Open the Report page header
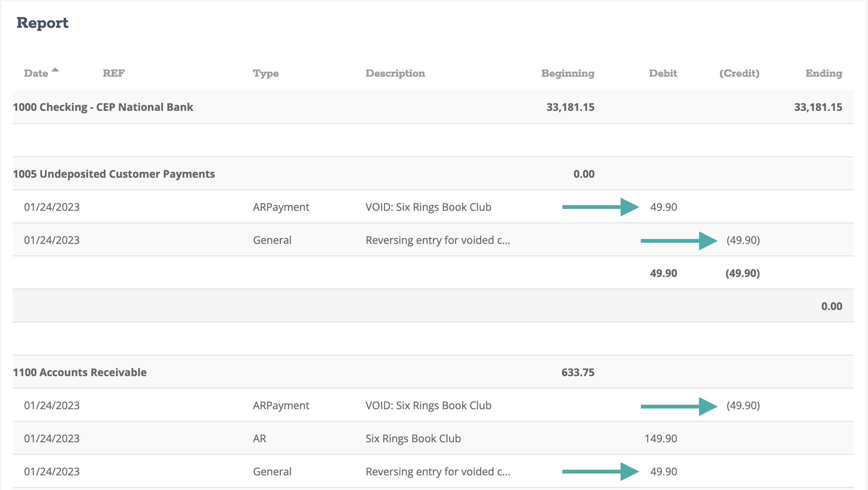Screen dimensions: 868x490 [43, 23]
